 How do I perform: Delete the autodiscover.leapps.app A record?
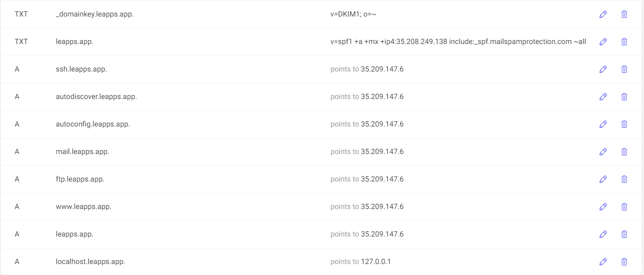click(624, 97)
